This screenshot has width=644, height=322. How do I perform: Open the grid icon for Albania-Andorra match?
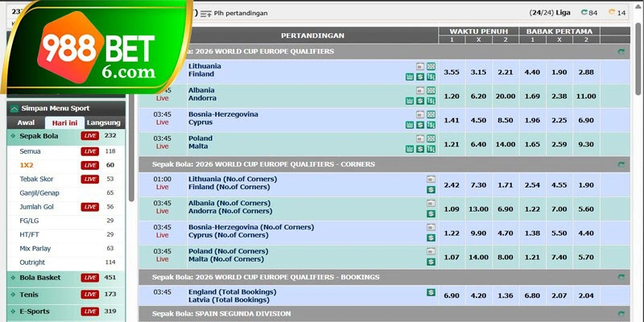click(430, 90)
